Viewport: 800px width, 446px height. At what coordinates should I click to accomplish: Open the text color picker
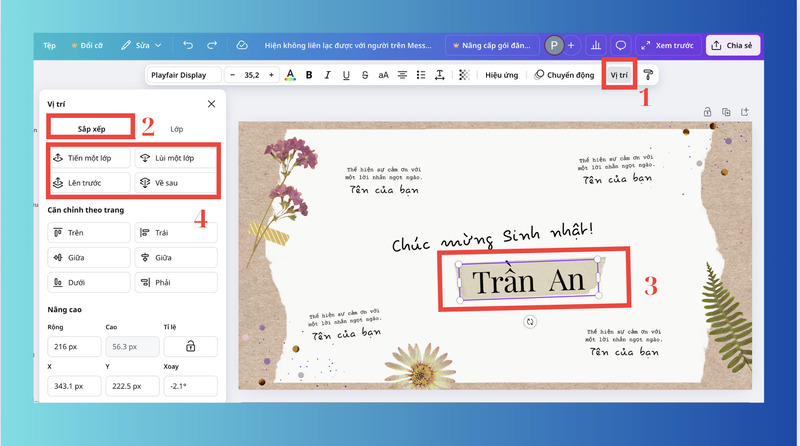290,75
